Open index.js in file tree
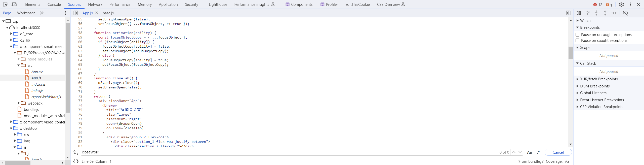The width and height of the screenshot is (644, 165). tap(37, 91)
